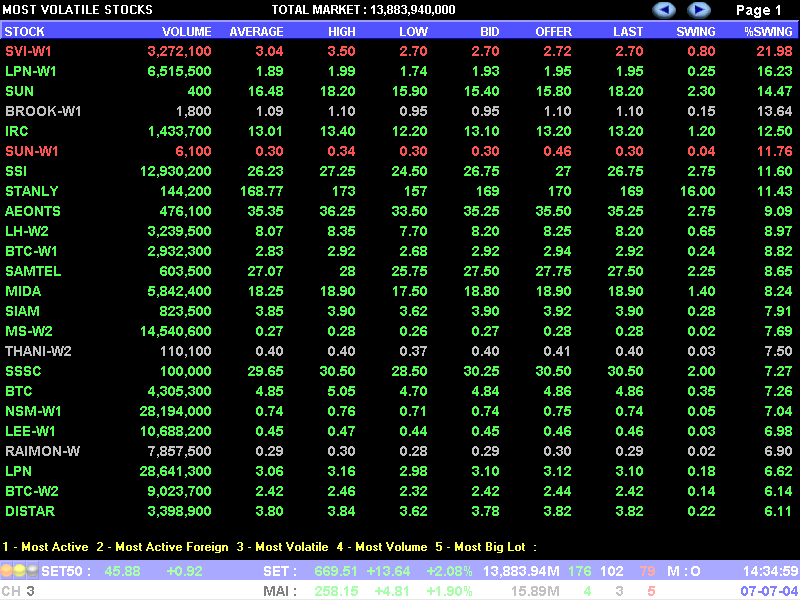Select the AEONTS stock symbol
The image size is (800, 600).
pyautogui.click(x=33, y=211)
